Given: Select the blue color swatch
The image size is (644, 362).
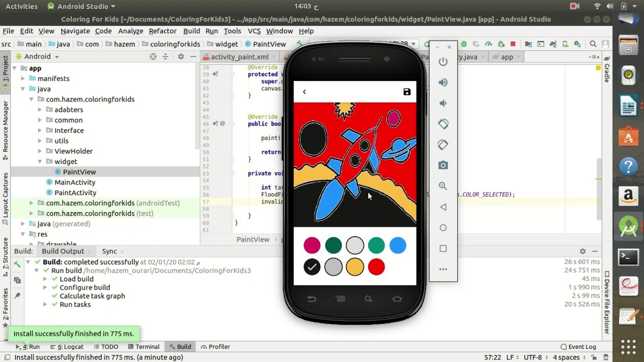Looking at the screenshot, I should (397, 245).
